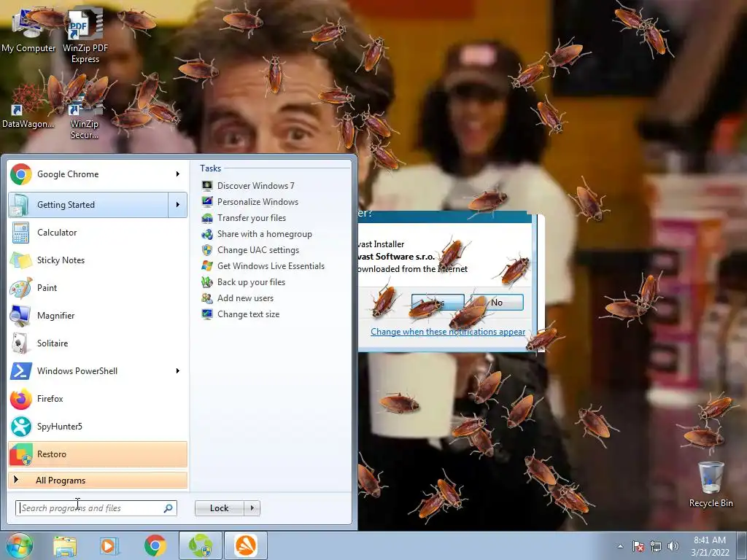Click the search magnifier icon in the Start menu
The width and height of the screenshot is (747, 560).
coord(169,508)
